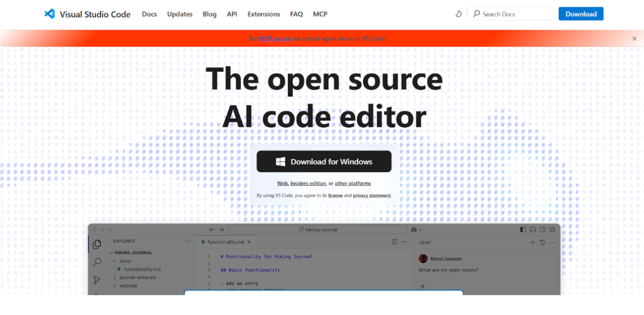
Task: Open the Insiders edition link
Action: 308,183
